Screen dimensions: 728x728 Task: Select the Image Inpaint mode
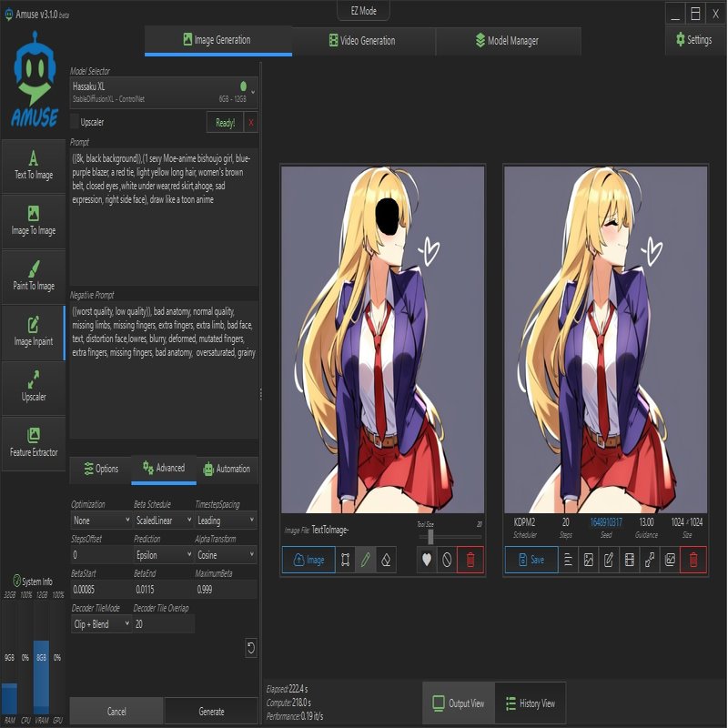point(34,332)
